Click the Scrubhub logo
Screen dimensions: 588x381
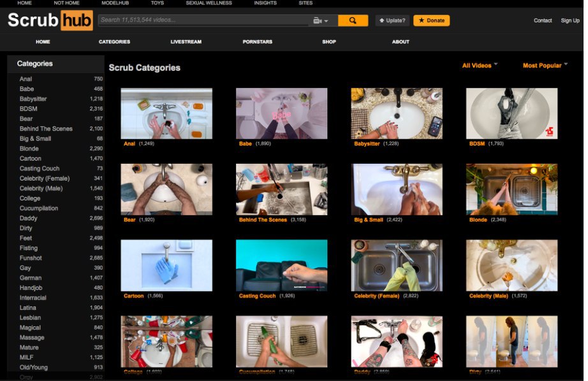pyautogui.click(x=50, y=20)
